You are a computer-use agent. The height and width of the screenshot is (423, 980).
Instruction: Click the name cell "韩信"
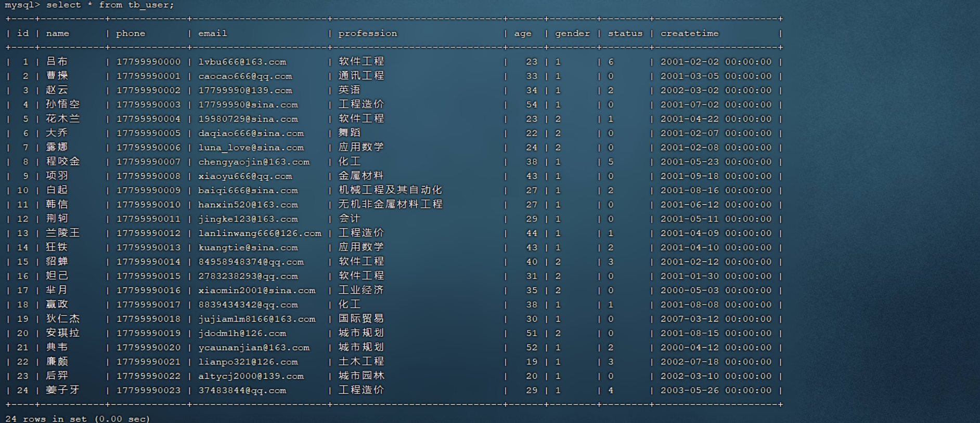[57, 204]
